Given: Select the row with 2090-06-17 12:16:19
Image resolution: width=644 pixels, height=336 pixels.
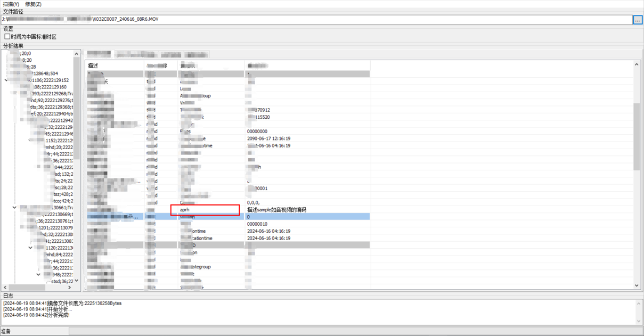Looking at the screenshot, I should (x=268, y=138).
